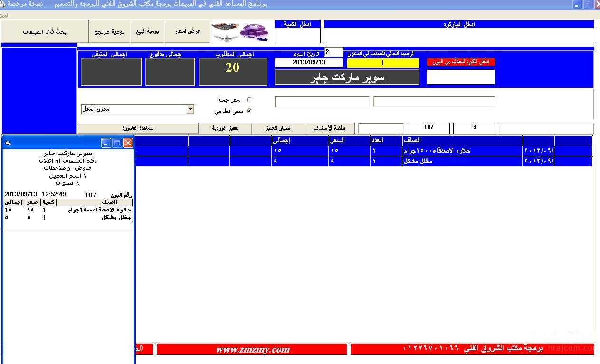Open بحث في المبيعات sales search
This screenshot has height=364, width=600.
tap(45, 32)
